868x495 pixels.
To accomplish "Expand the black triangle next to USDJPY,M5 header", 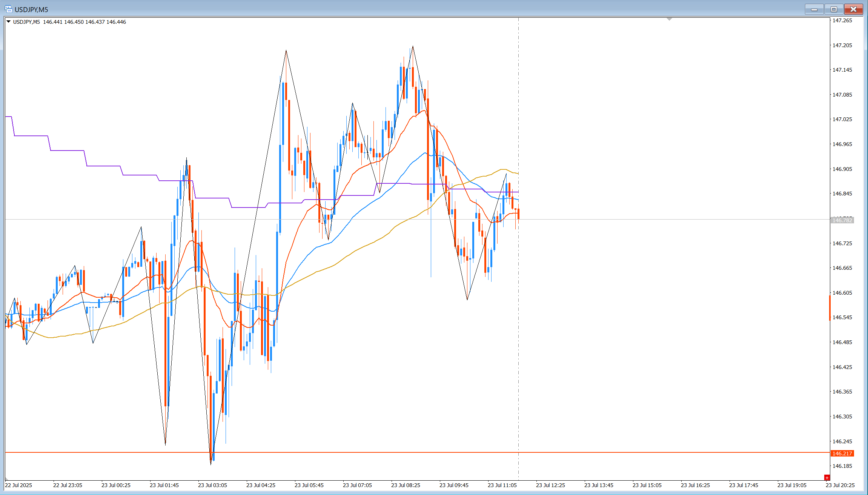I will click(x=8, y=22).
